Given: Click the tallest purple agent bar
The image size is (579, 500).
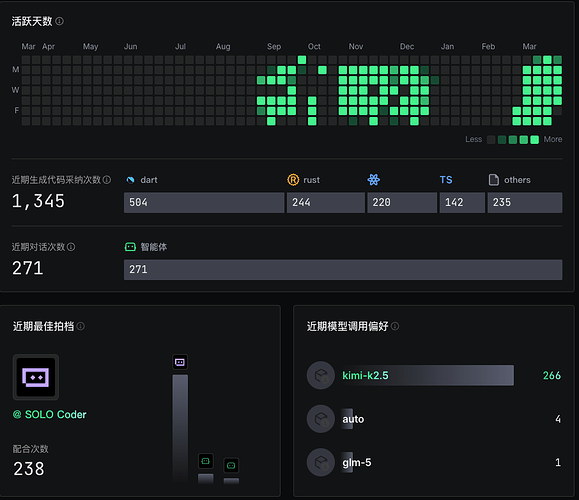Looking at the screenshot, I should 180,428.
